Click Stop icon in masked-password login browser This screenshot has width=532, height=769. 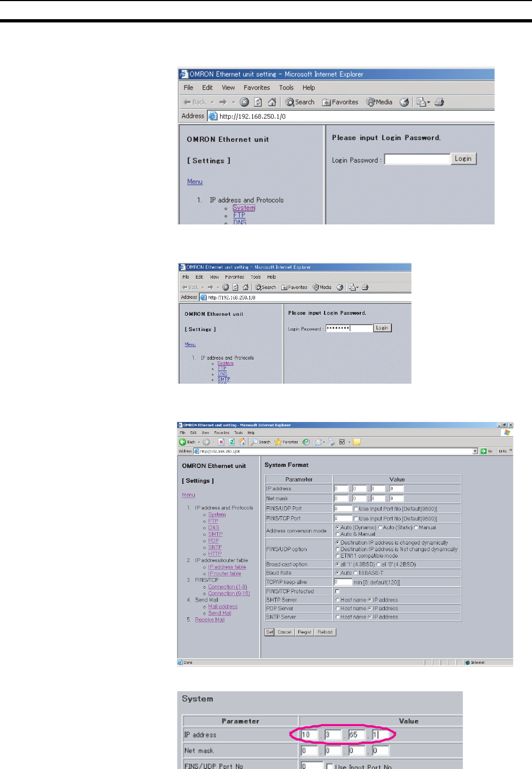pyautogui.click(x=225, y=287)
